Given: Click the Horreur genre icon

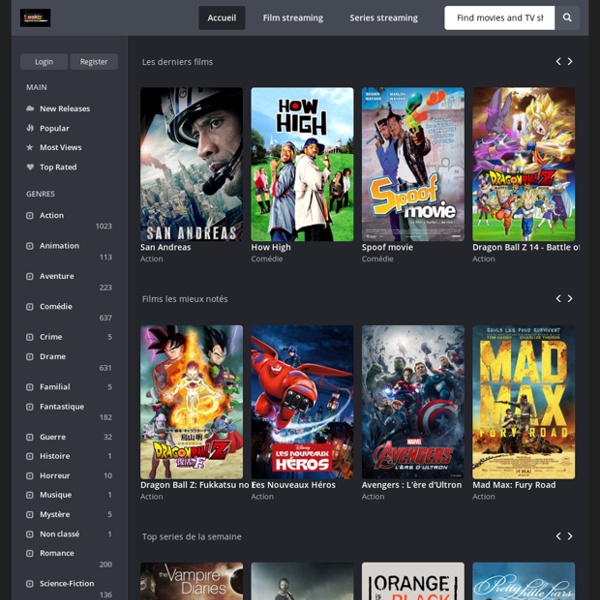Looking at the screenshot, I should [x=29, y=476].
